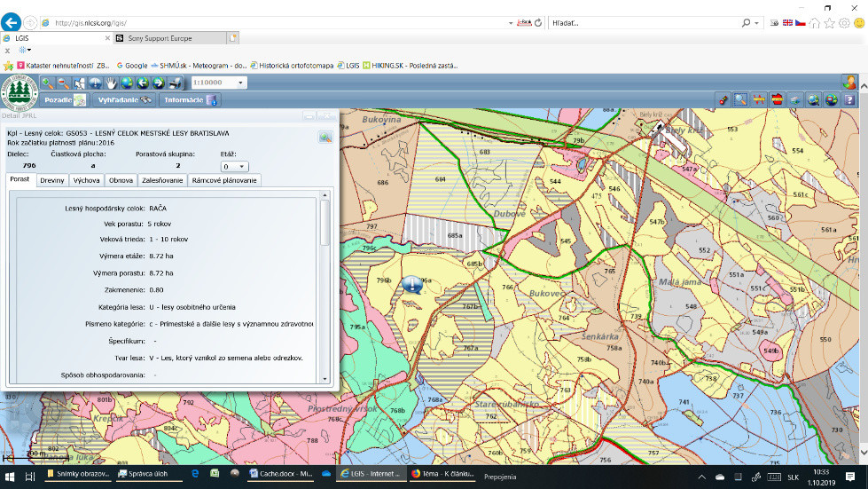
Task: Open the Informácie button
Action: pyautogui.click(x=191, y=100)
